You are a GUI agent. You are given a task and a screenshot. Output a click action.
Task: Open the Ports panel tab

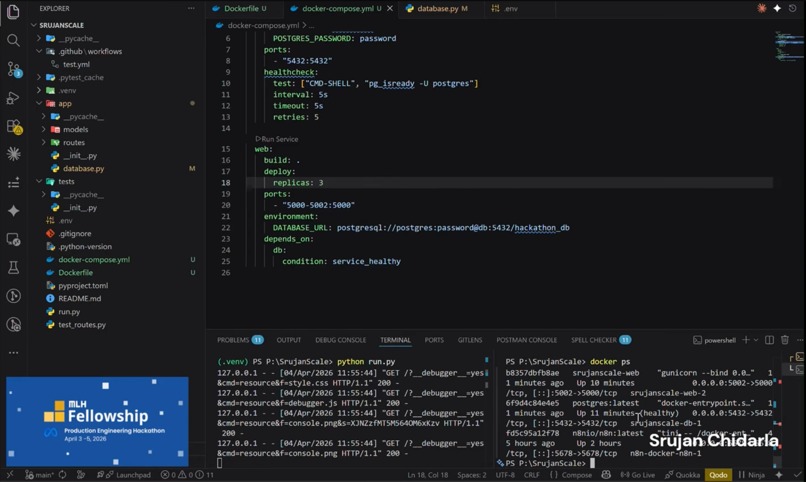[x=434, y=340]
